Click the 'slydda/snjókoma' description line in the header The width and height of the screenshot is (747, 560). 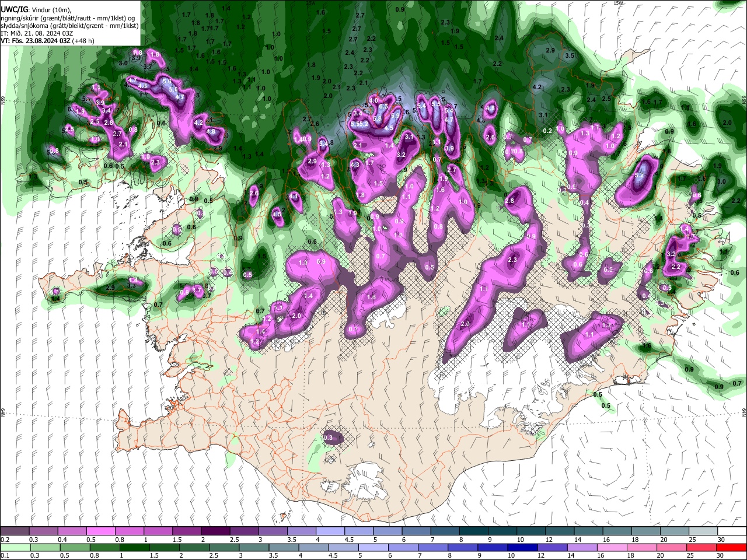tap(69, 26)
